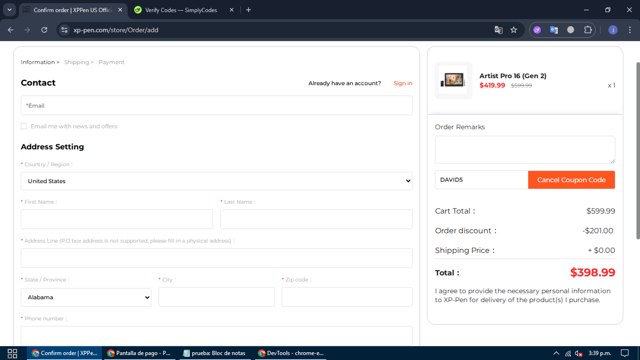Viewport: 640px width, 360px height.
Task: Open the Chrome three-dot menu
Action: (630, 30)
